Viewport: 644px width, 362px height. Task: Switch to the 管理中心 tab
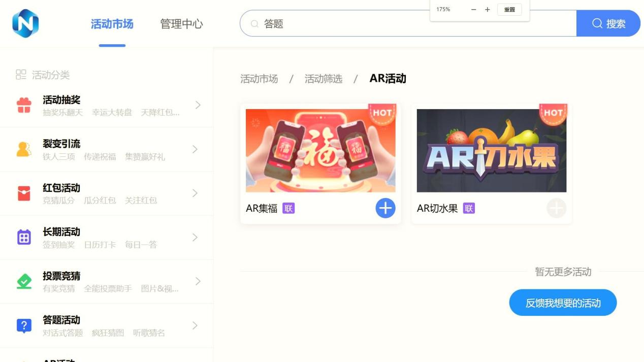(181, 24)
